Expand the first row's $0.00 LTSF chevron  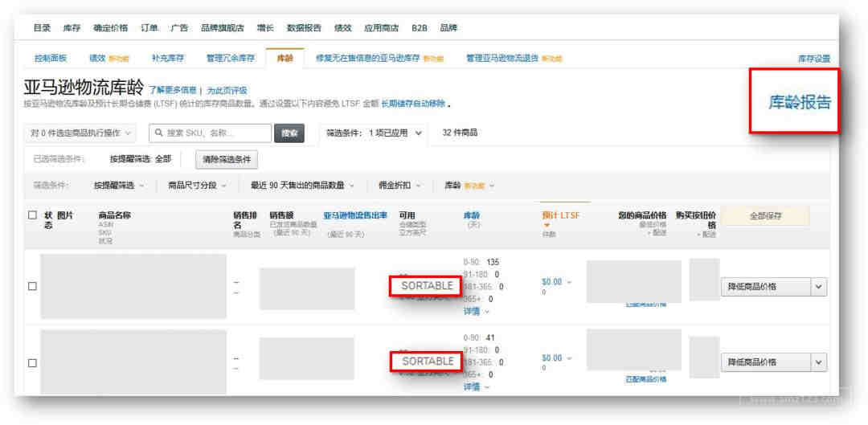[x=568, y=282]
